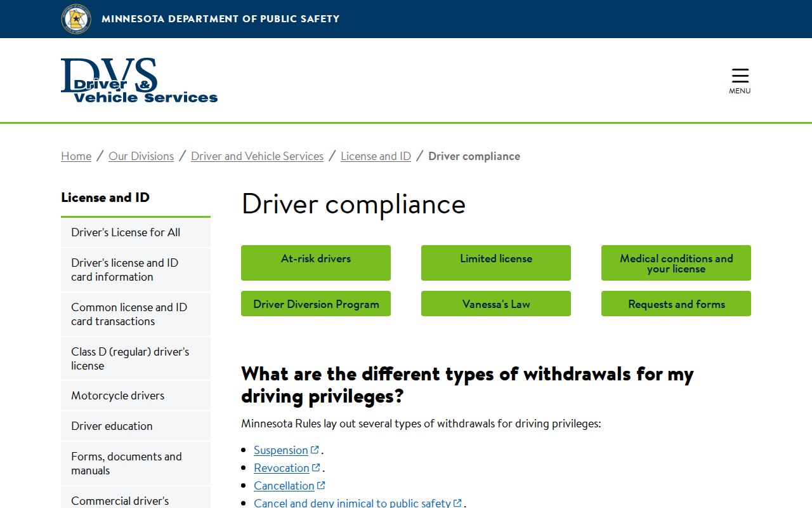
Task: Click external-link icon beside Suspension
Action: pyautogui.click(x=315, y=450)
